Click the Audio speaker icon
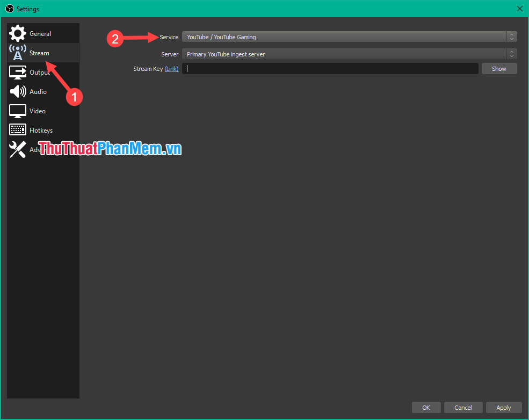The height and width of the screenshot is (420, 529). coord(18,91)
